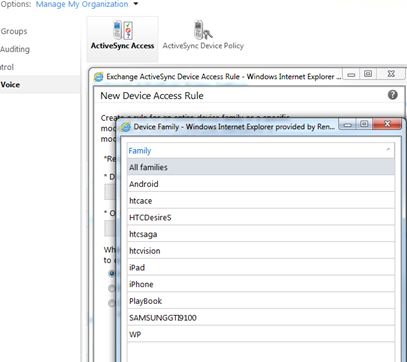Go to Groups in the left navigation
Screen dimensions: 407x362
pos(14,31)
